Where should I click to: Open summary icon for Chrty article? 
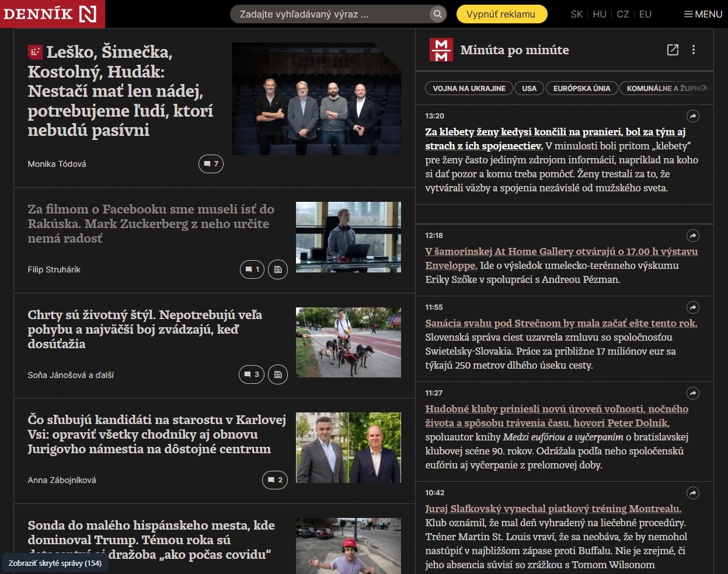tap(278, 374)
